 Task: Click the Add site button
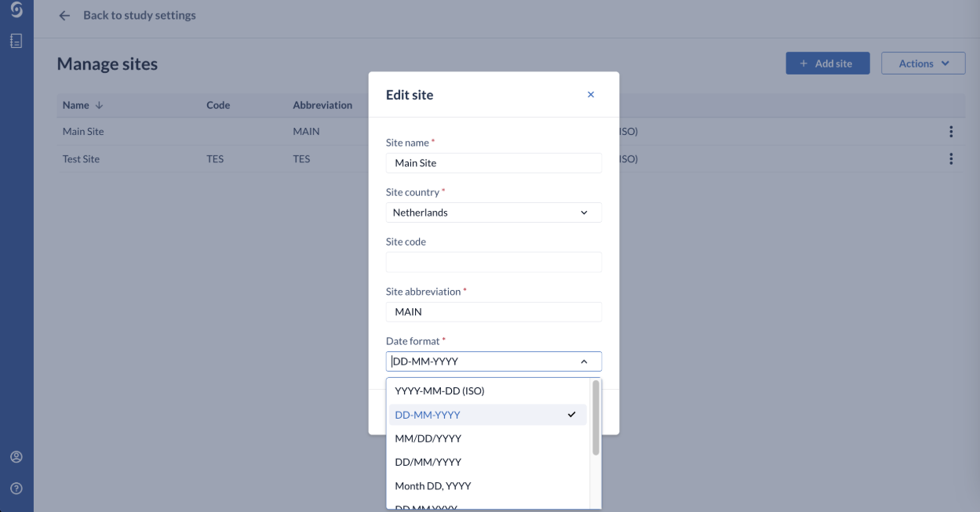(828, 64)
